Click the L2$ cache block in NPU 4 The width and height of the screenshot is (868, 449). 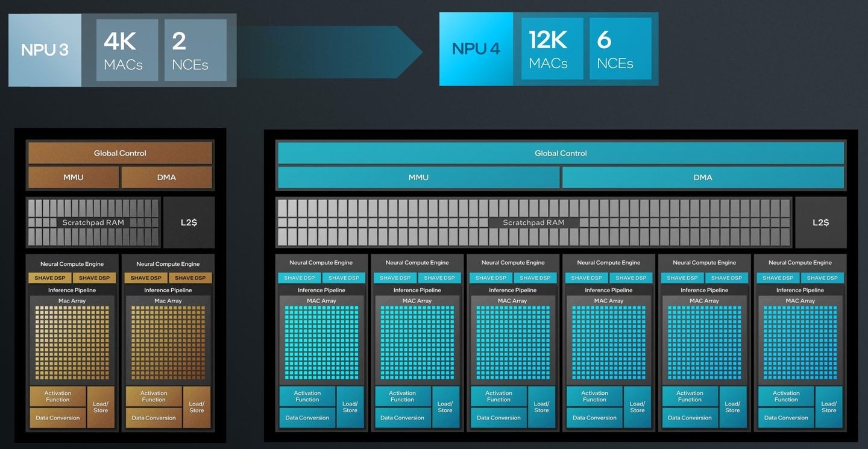coord(822,222)
